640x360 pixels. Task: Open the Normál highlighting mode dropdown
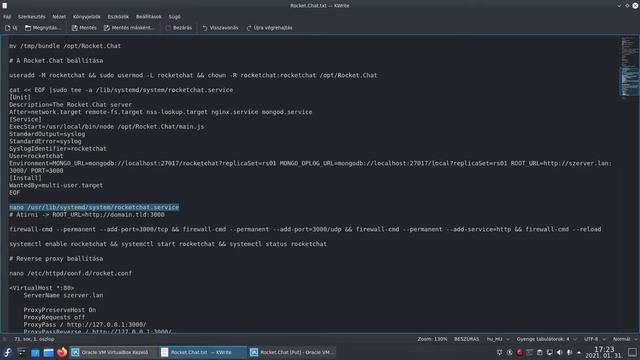[x=625, y=339]
